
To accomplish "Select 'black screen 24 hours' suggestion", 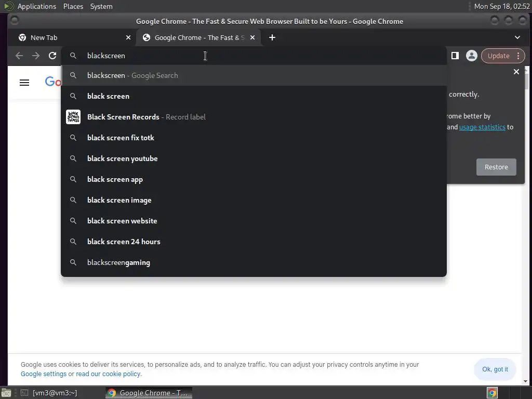I will 254,242.
